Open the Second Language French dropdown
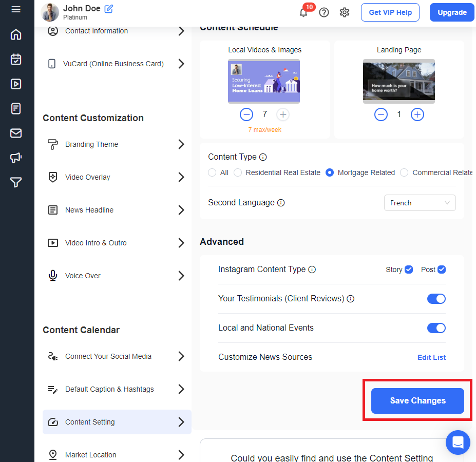 420,203
